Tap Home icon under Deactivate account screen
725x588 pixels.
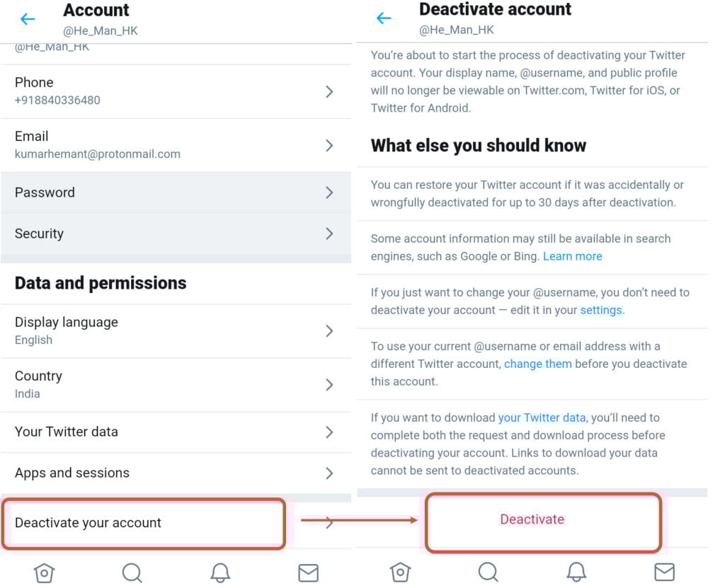point(401,572)
